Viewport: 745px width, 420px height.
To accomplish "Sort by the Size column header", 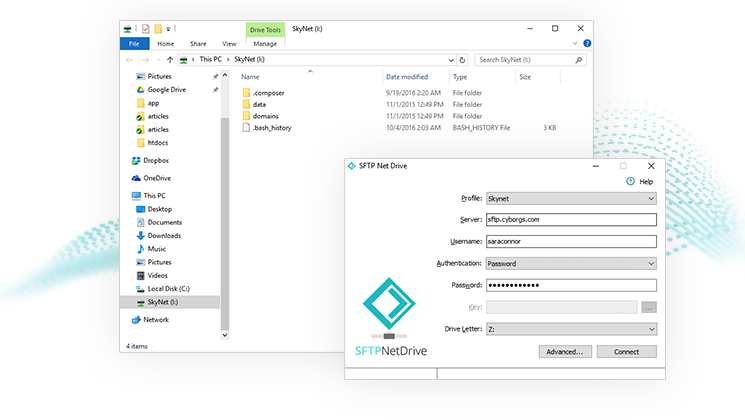I will 525,77.
